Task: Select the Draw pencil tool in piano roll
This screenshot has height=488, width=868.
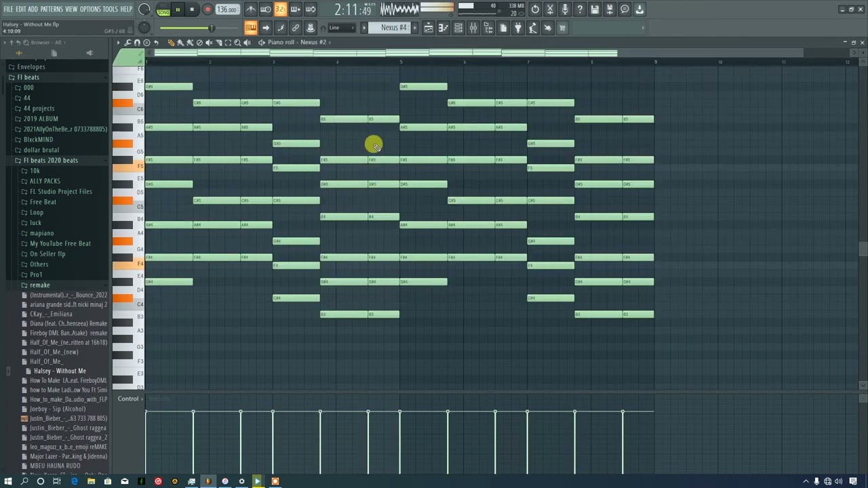Action: 171,42
